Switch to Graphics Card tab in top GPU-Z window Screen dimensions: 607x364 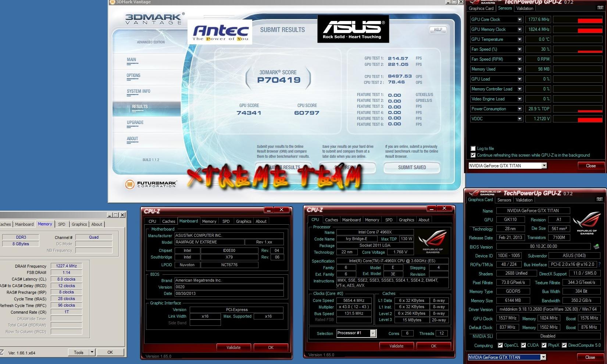click(481, 8)
